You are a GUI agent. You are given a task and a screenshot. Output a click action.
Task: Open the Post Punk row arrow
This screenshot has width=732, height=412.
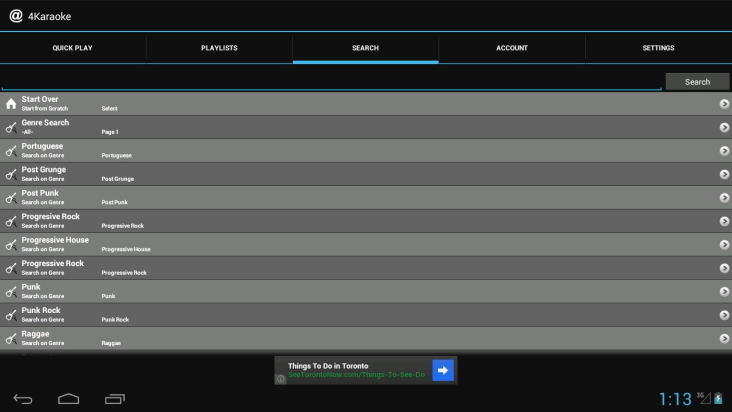point(724,197)
